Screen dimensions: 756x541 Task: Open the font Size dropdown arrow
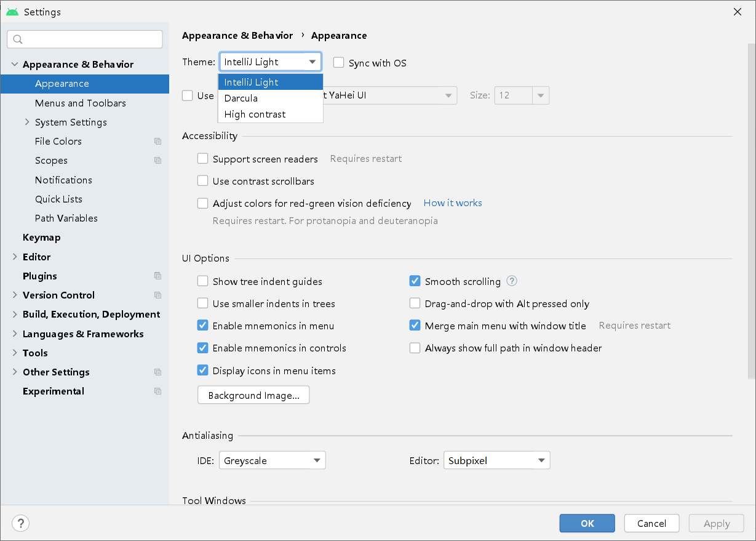click(541, 95)
